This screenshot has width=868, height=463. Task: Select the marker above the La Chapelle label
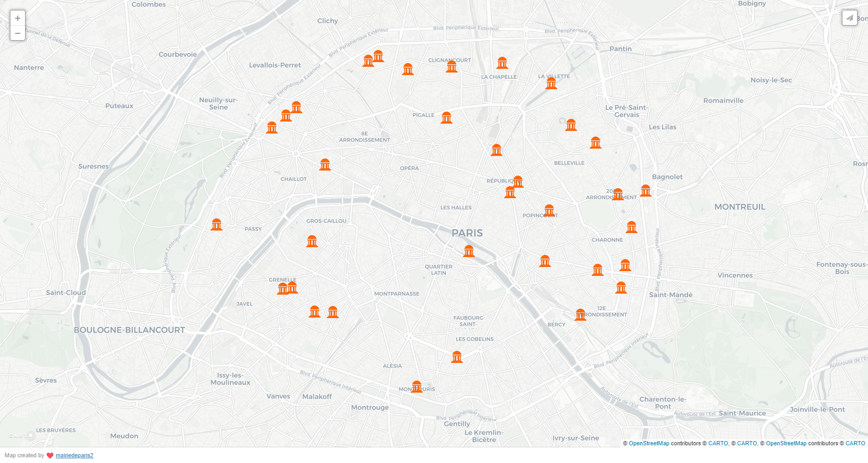503,63
